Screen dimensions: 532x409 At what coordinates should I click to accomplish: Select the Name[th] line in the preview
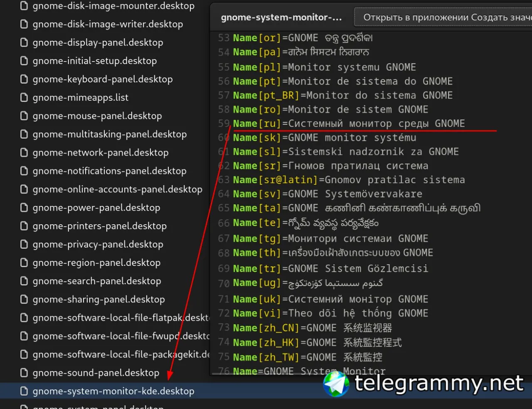(x=333, y=253)
